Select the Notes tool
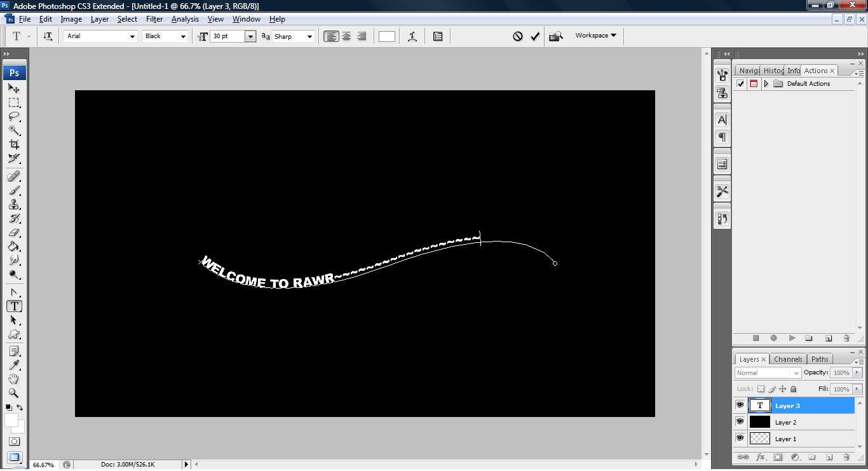 tap(14, 351)
